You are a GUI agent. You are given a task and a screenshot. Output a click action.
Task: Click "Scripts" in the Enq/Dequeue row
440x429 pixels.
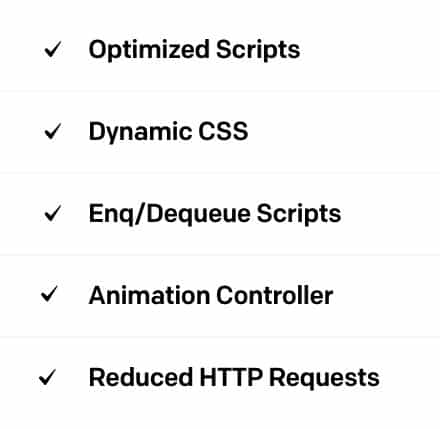[x=299, y=214]
